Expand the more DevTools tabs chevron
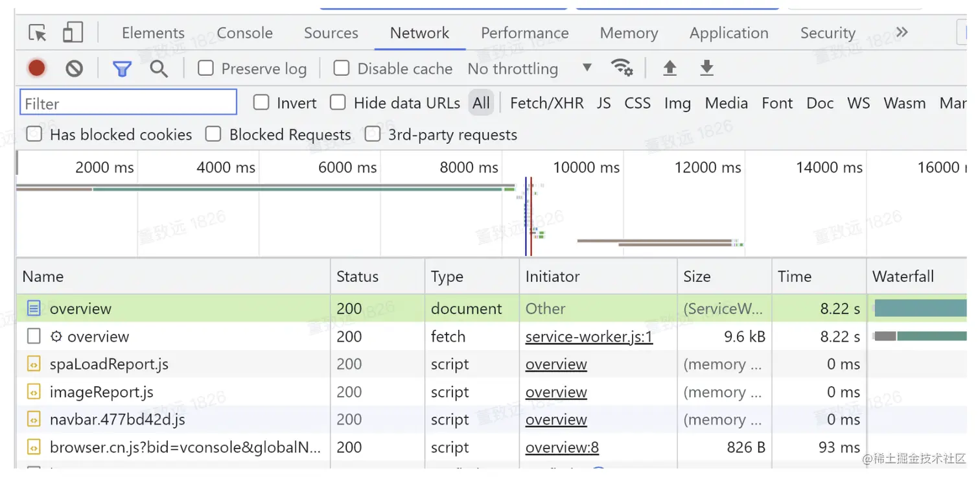This screenshot has height=479, width=980. coord(902,32)
